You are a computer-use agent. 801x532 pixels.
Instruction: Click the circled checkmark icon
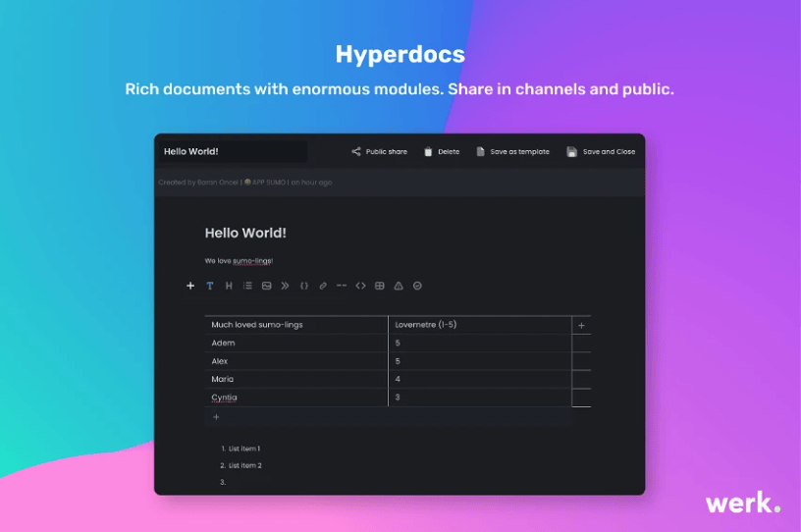point(417,286)
